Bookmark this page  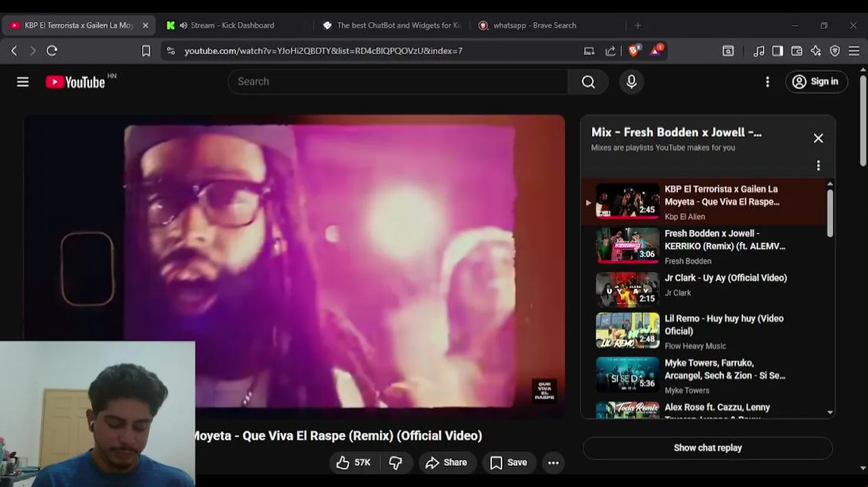[146, 51]
